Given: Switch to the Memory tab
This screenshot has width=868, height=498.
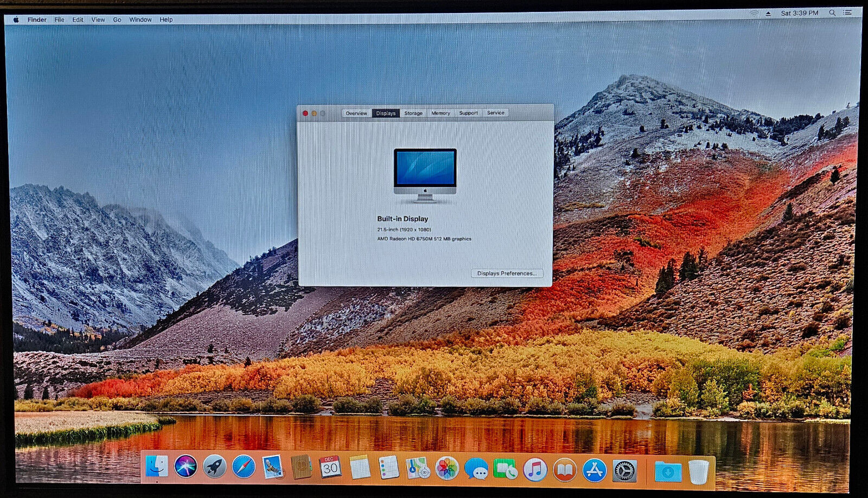Looking at the screenshot, I should click(x=441, y=113).
